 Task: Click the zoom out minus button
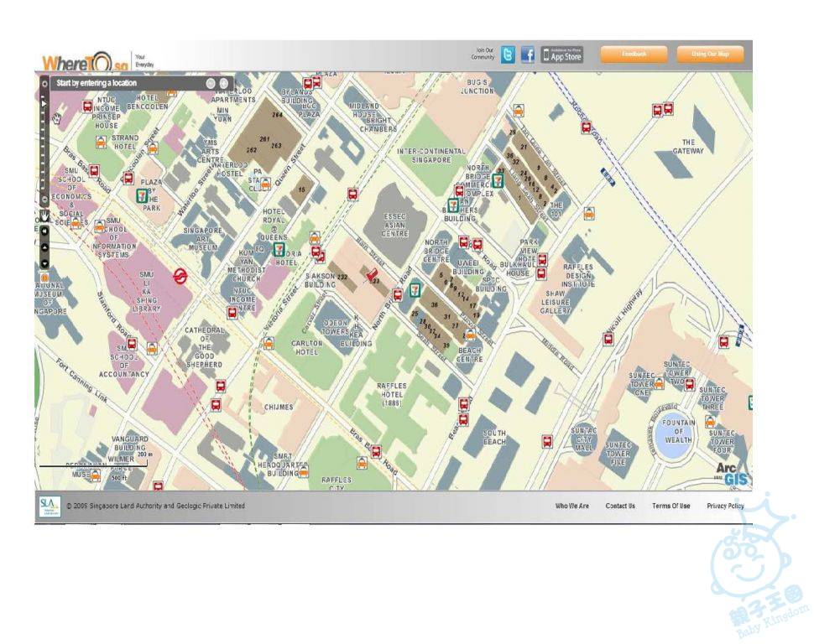click(x=44, y=200)
